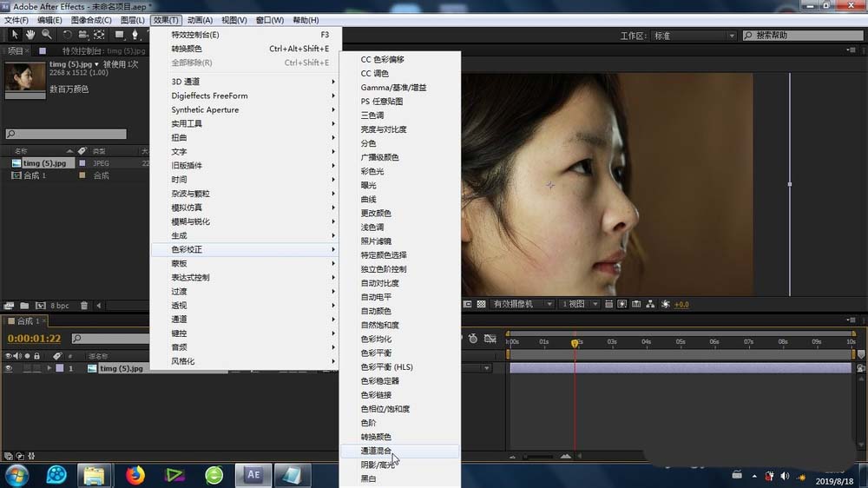The image size is (868, 488).
Task: Select the Pan Behind tool
Action: click(99, 35)
